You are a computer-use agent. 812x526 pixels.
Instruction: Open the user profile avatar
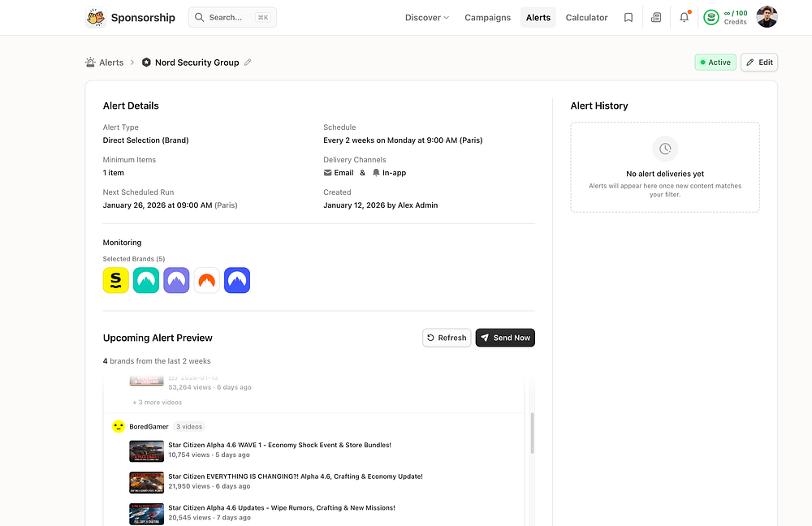[x=767, y=17]
